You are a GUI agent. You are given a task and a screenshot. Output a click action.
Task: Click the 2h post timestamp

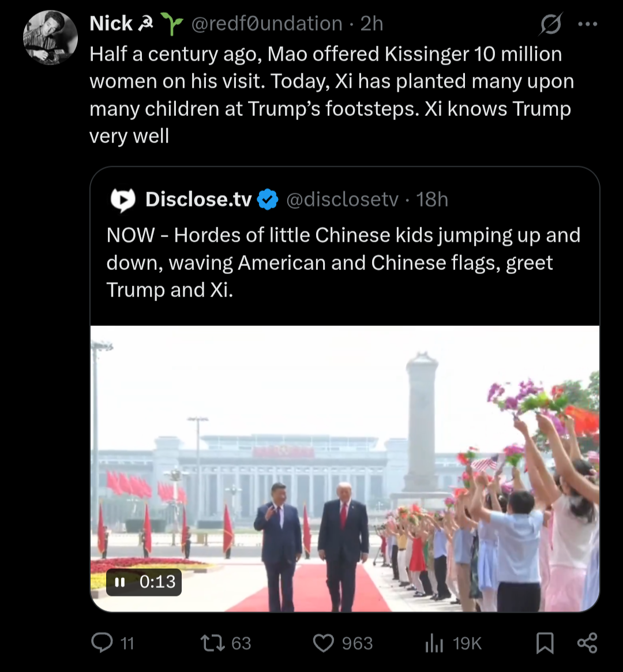pyautogui.click(x=371, y=24)
